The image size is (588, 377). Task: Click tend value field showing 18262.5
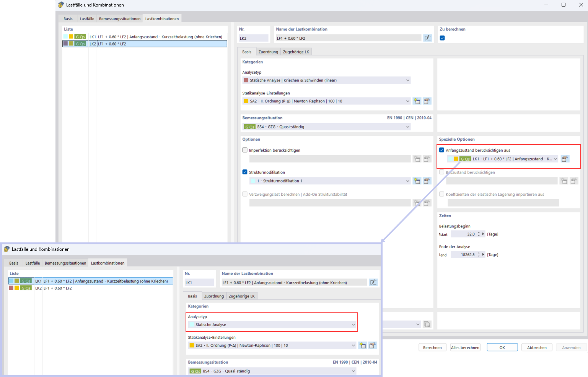[x=463, y=255]
